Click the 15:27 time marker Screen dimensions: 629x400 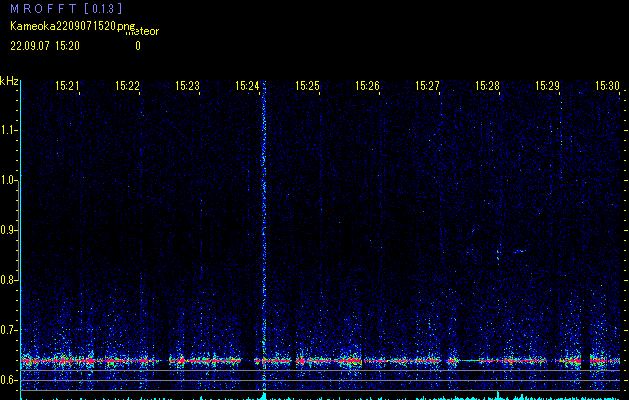click(427, 85)
